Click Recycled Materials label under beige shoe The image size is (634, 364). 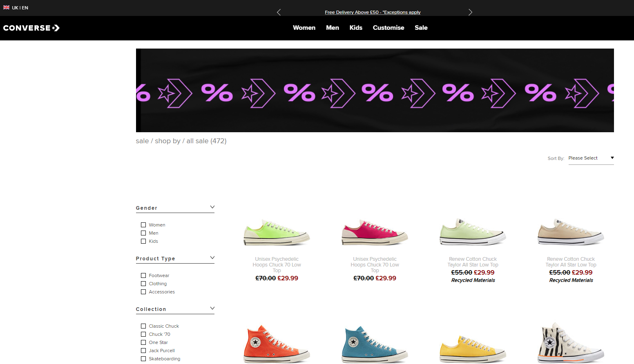click(571, 280)
